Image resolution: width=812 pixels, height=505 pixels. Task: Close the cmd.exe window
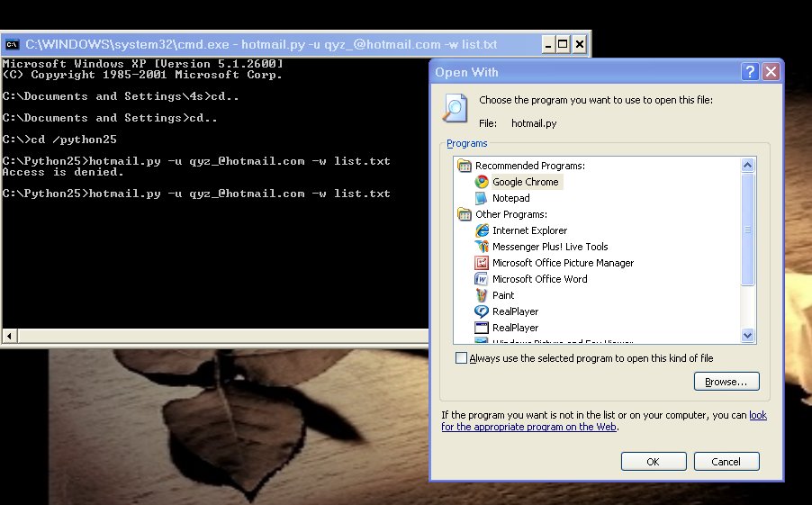pyautogui.click(x=580, y=44)
